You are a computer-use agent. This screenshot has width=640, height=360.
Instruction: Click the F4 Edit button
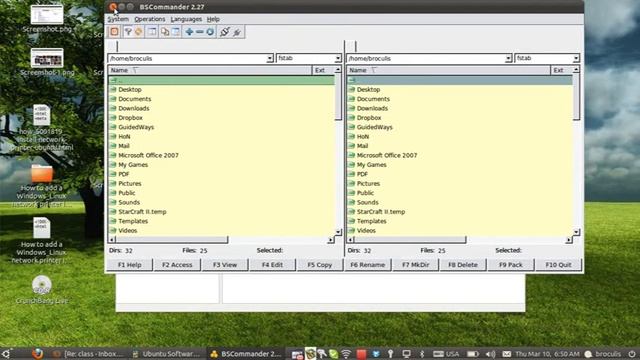tap(272, 264)
